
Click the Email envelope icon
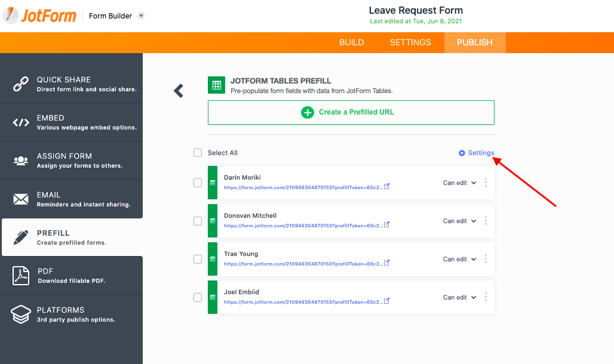(x=21, y=199)
